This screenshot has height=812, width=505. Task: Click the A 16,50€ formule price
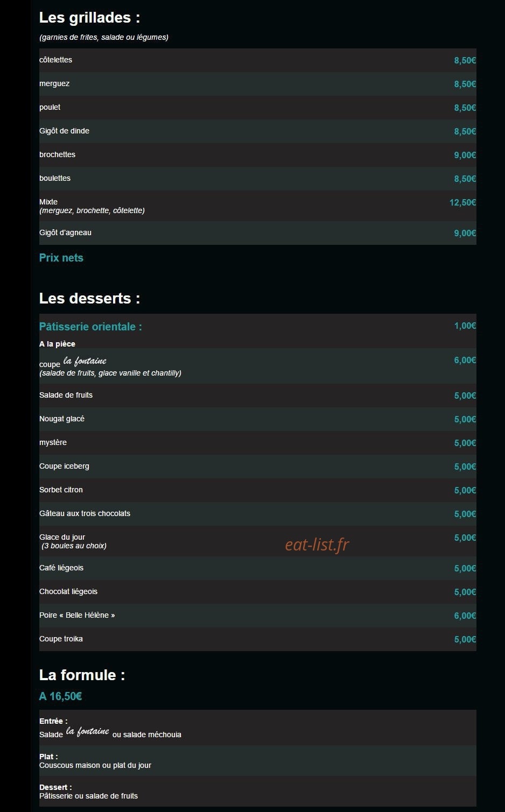61,696
